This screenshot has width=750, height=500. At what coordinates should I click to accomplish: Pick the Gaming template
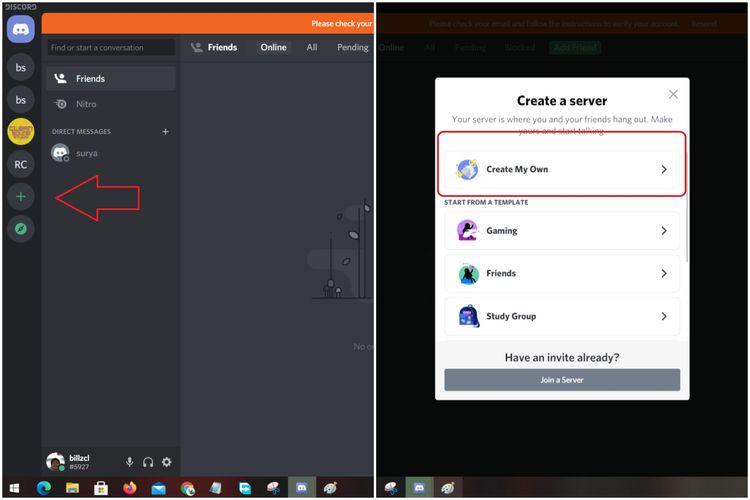coord(562,231)
